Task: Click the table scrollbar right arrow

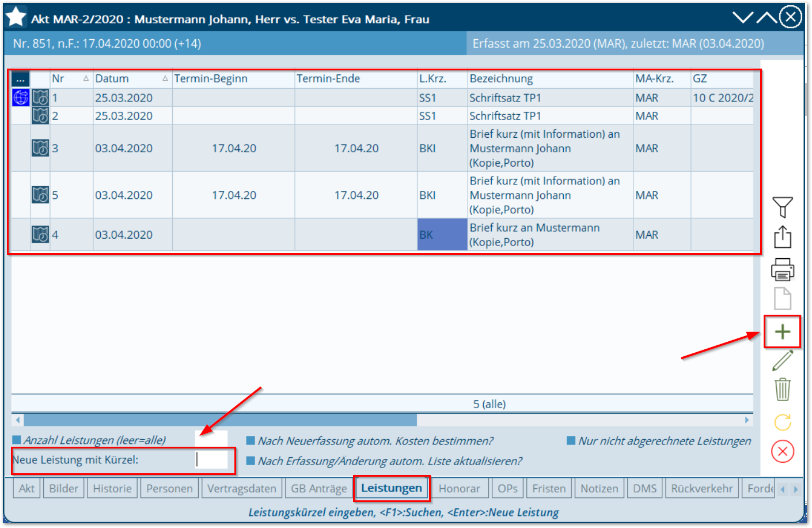Action: pyautogui.click(x=747, y=420)
